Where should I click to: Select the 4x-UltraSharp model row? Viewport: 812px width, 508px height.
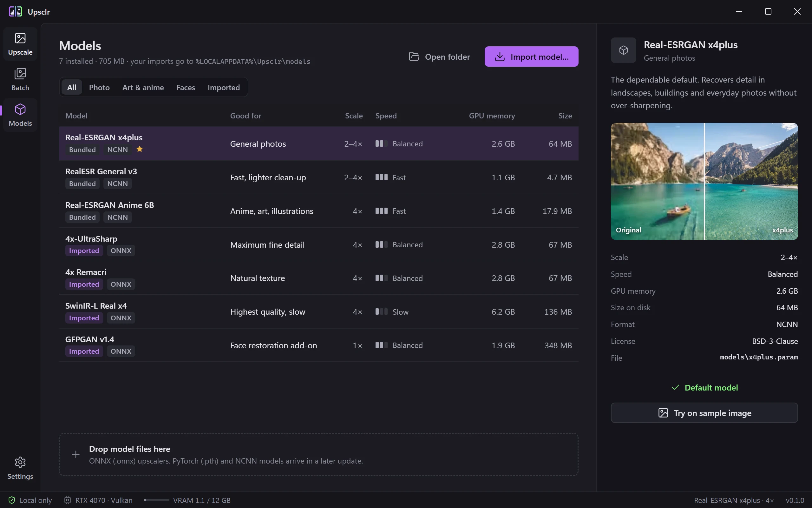tap(318, 244)
